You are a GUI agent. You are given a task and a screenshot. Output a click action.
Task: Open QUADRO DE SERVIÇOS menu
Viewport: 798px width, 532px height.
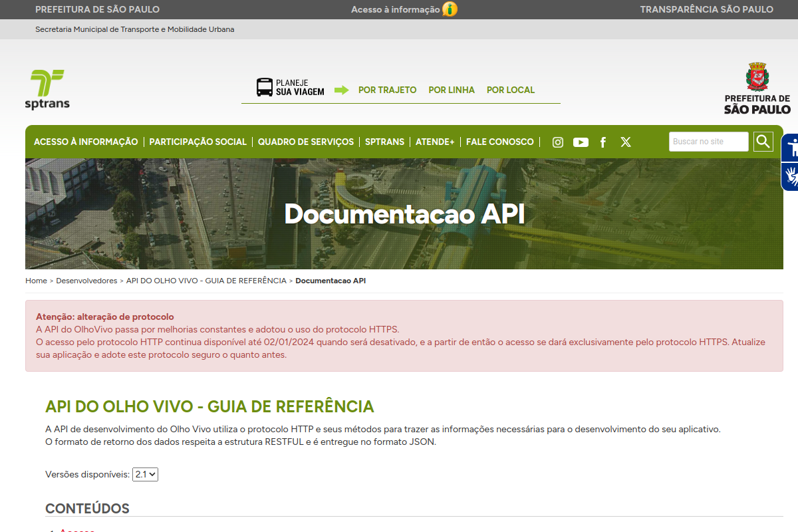pyautogui.click(x=306, y=142)
